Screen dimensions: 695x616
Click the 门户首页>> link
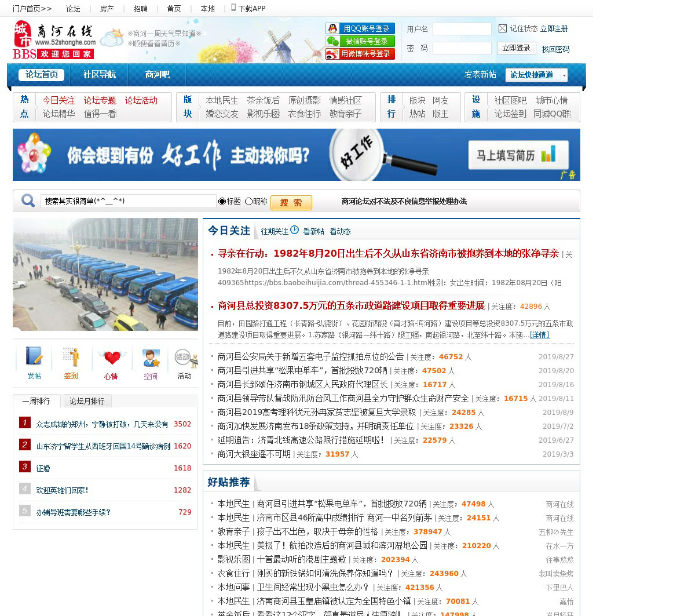(32, 9)
